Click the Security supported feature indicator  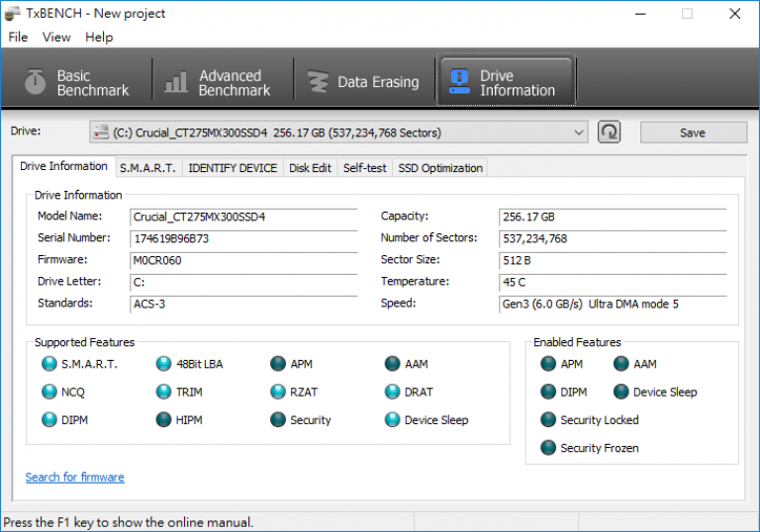pyautogui.click(x=278, y=419)
